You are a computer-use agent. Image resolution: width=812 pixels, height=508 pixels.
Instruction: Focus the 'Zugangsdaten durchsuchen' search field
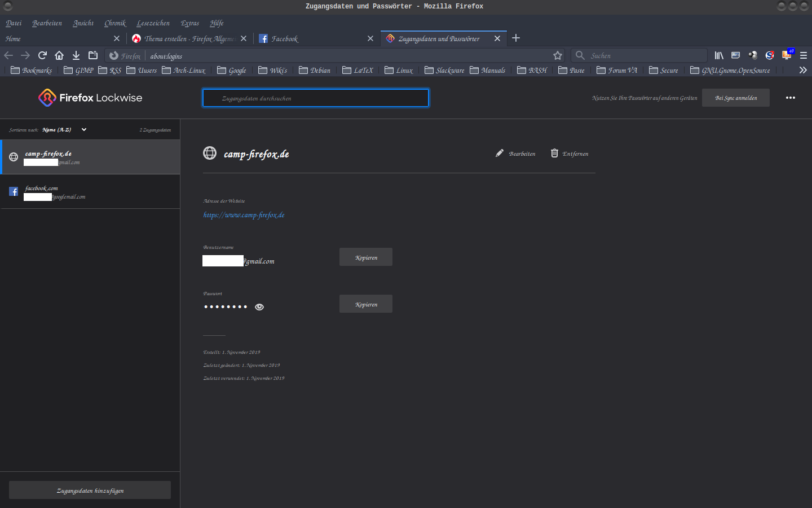point(316,98)
